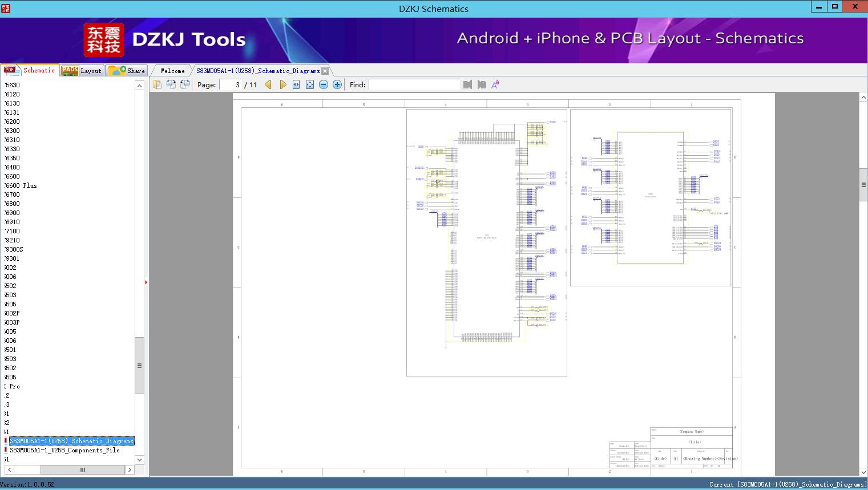868x490 pixels.
Task: Zoom out using the minus icon
Action: point(324,84)
